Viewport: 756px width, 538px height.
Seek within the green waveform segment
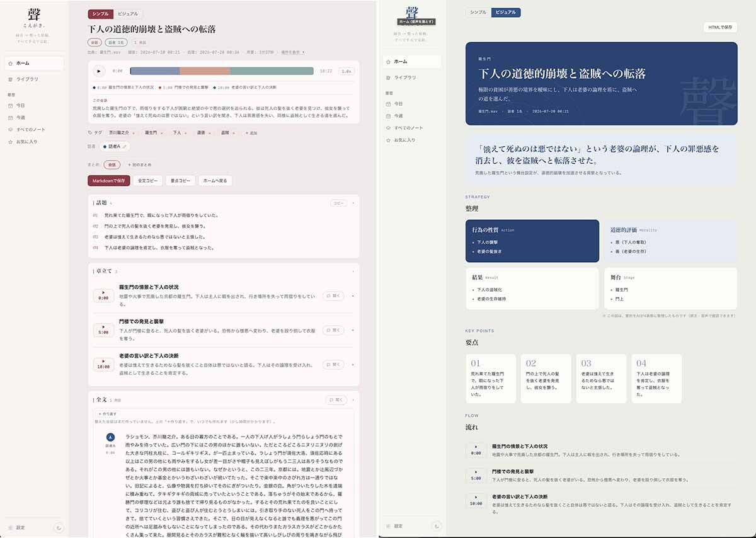[272, 71]
